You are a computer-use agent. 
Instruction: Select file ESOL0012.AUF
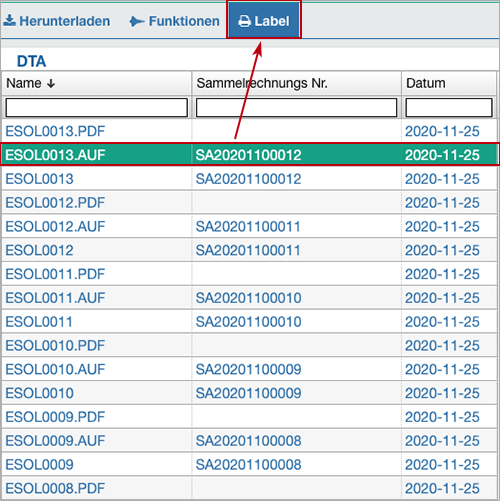[x=55, y=227]
